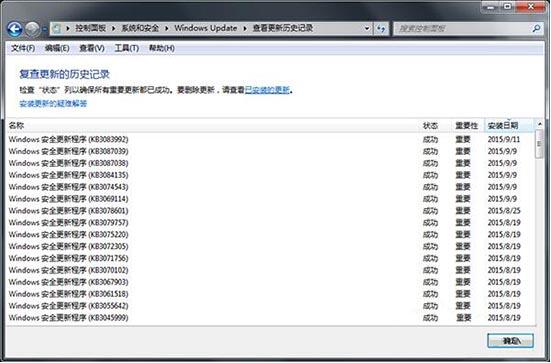Image resolution: width=551 pixels, height=363 pixels.
Task: Select the KB3084135 update row
Action: 271,175
